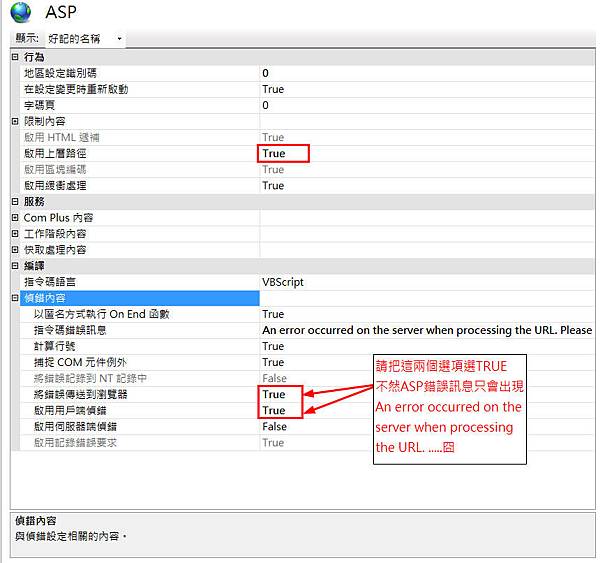Select the 字碼頁 property
600x563 pixels.
click(39, 105)
